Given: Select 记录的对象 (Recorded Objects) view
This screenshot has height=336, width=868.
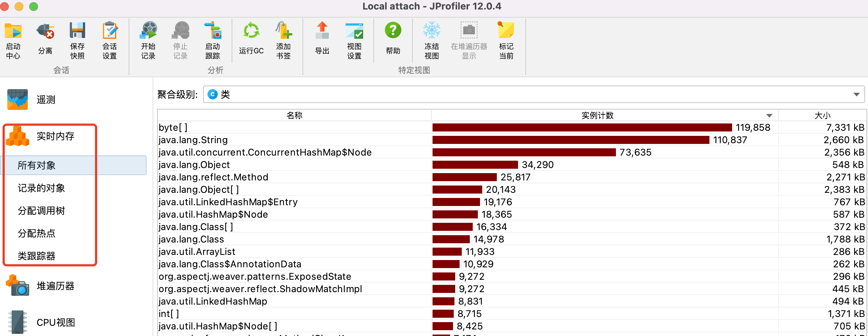Looking at the screenshot, I should coord(41,188).
